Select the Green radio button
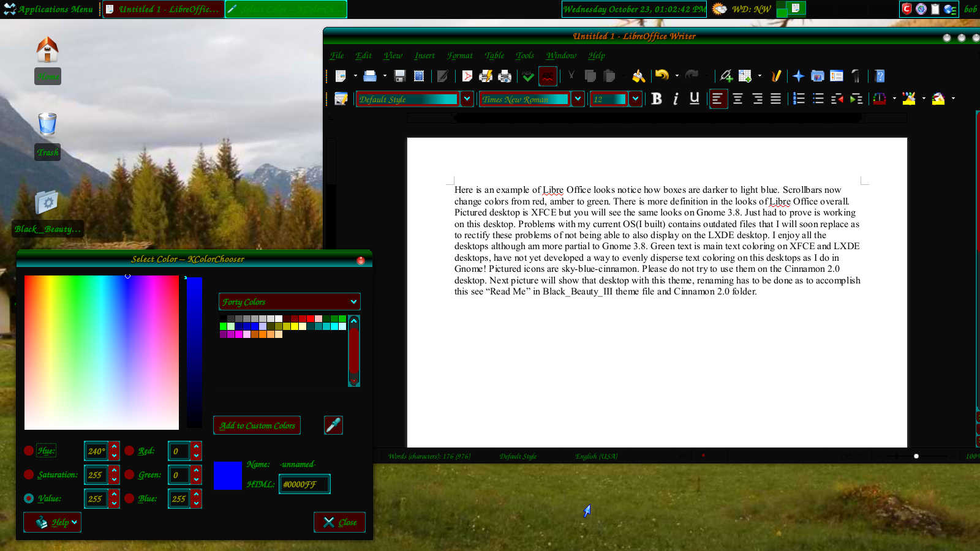 (x=129, y=474)
